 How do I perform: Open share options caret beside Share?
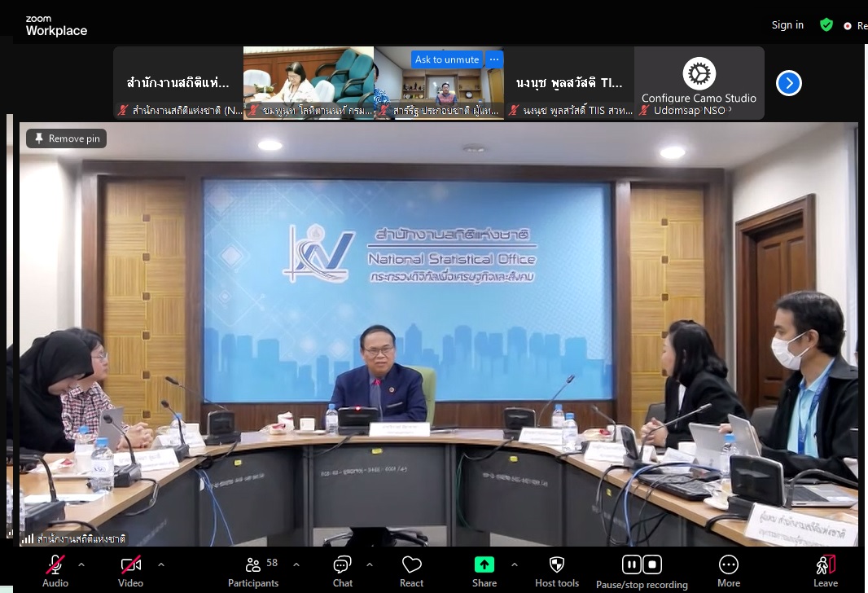coord(515,564)
